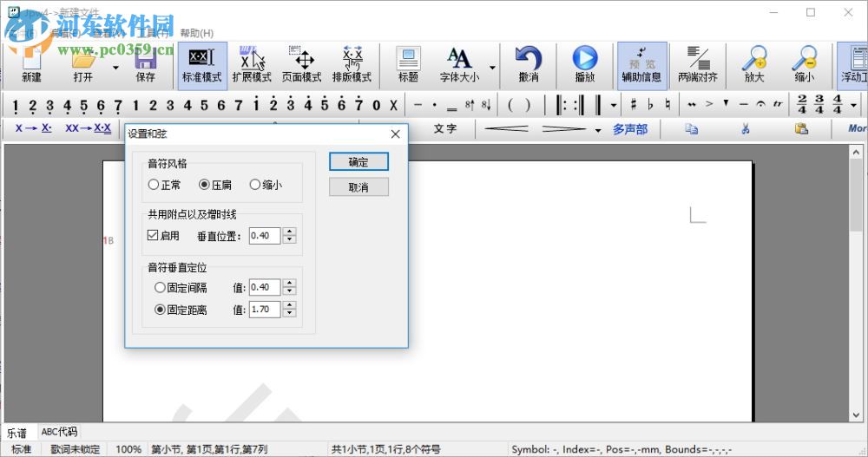Cancel dialog with 取消 button
Viewport: 868px width, 457px height.
pos(358,187)
